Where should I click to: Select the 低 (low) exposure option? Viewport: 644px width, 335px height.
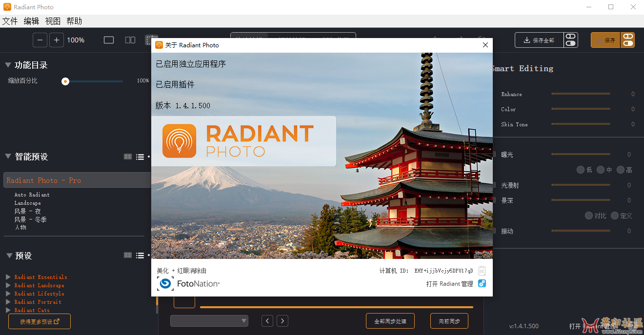pyautogui.click(x=581, y=170)
